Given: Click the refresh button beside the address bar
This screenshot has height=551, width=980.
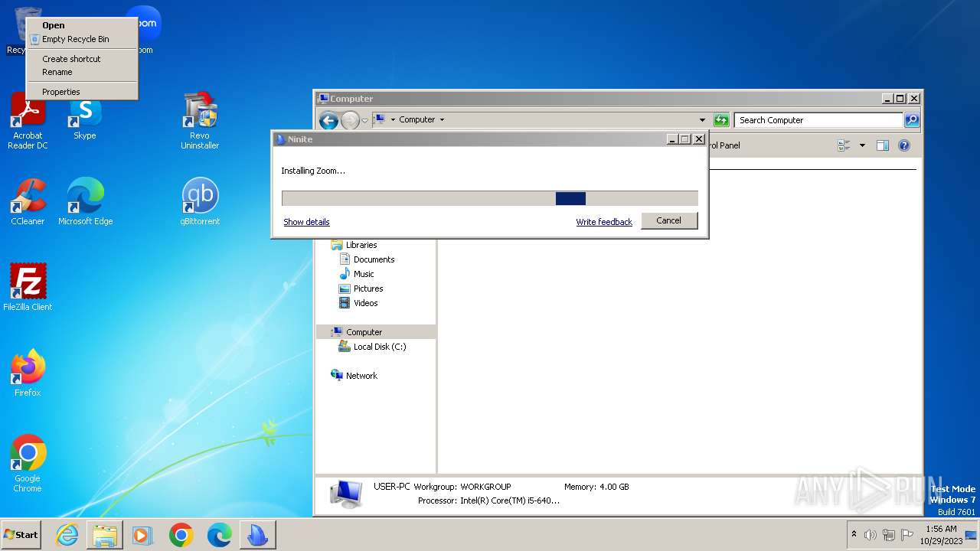Looking at the screenshot, I should [721, 120].
